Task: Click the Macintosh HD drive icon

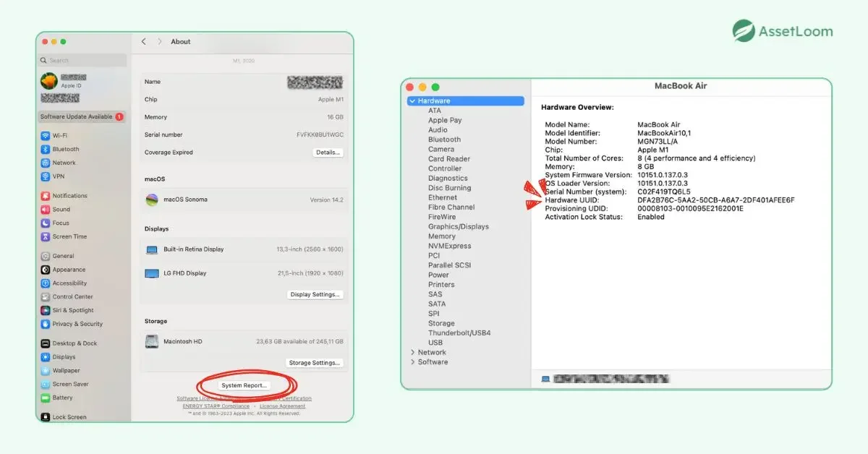Action: pos(152,341)
